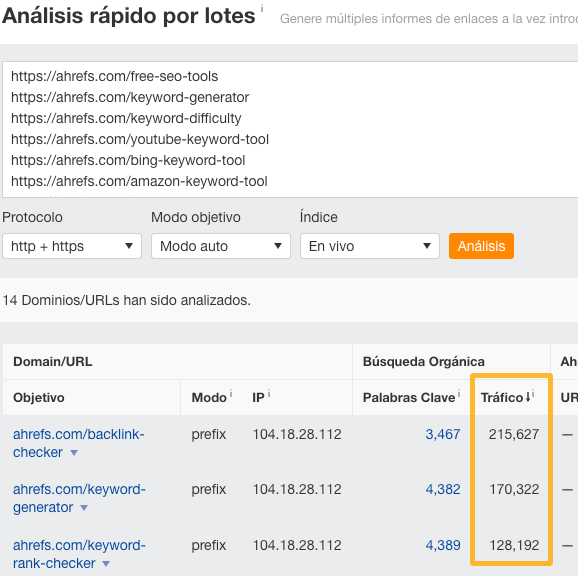This screenshot has width=578, height=576.
Task: Select the https://ahrefs.com/keyword-generator line in textarea
Action: [x=130, y=97]
